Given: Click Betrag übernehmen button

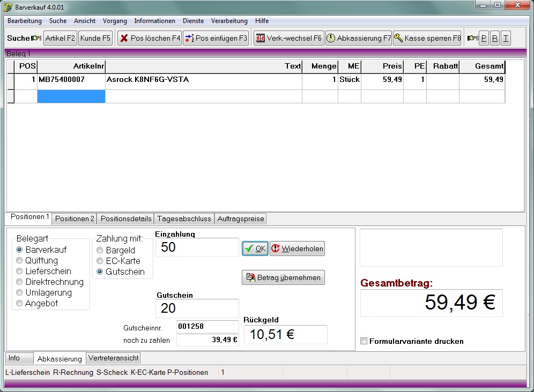Looking at the screenshot, I should coord(283,277).
